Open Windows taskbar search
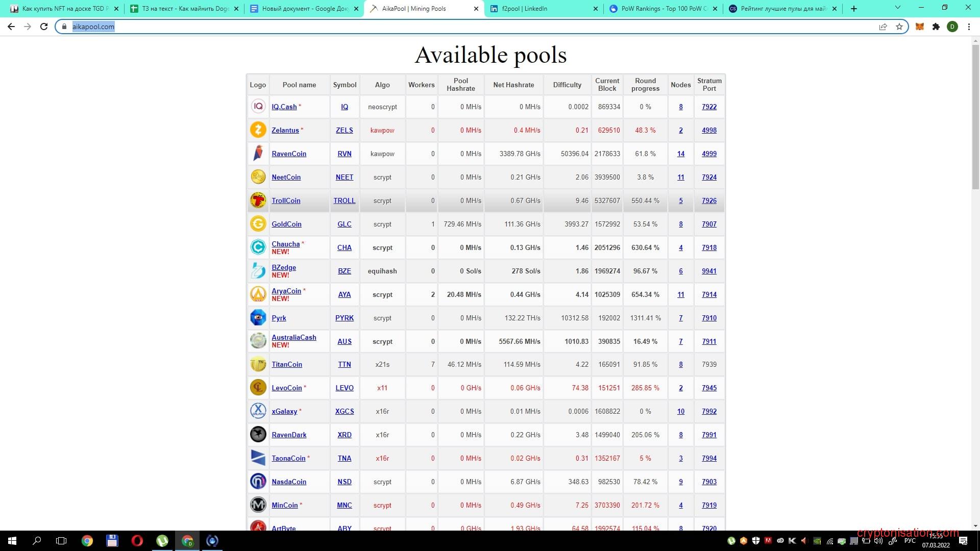The height and width of the screenshot is (551, 980). click(37, 541)
